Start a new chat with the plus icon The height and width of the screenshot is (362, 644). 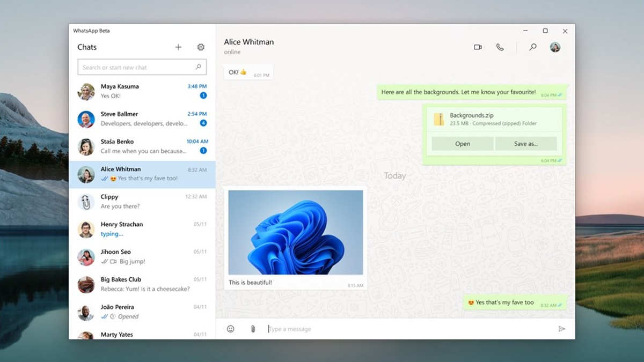pos(178,47)
